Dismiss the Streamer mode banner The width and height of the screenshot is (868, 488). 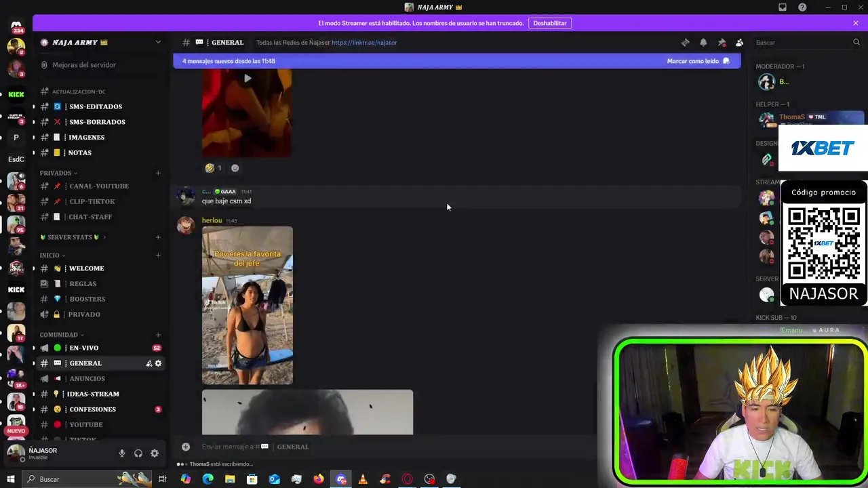click(856, 23)
